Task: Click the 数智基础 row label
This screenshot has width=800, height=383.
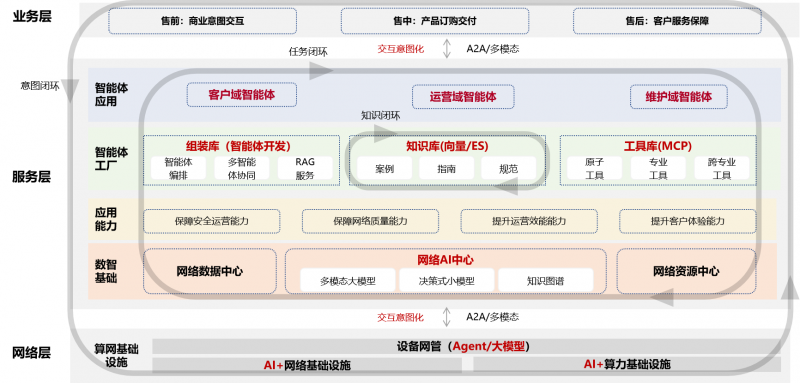Action: pos(106,271)
